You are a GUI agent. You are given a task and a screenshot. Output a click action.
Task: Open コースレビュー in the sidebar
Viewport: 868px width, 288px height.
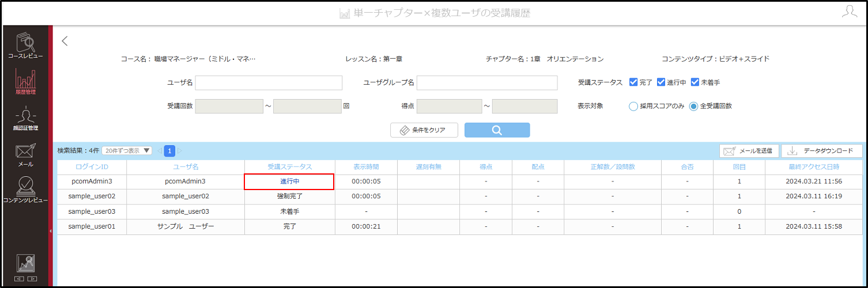pyautogui.click(x=25, y=46)
